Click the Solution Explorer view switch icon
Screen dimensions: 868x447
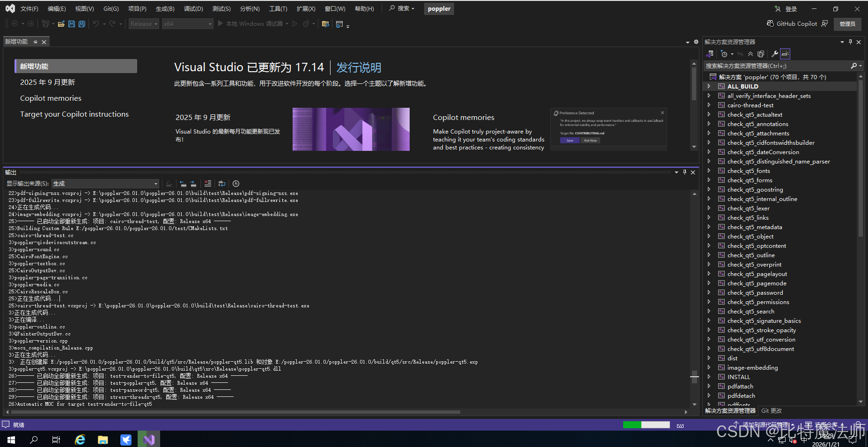[710, 54]
